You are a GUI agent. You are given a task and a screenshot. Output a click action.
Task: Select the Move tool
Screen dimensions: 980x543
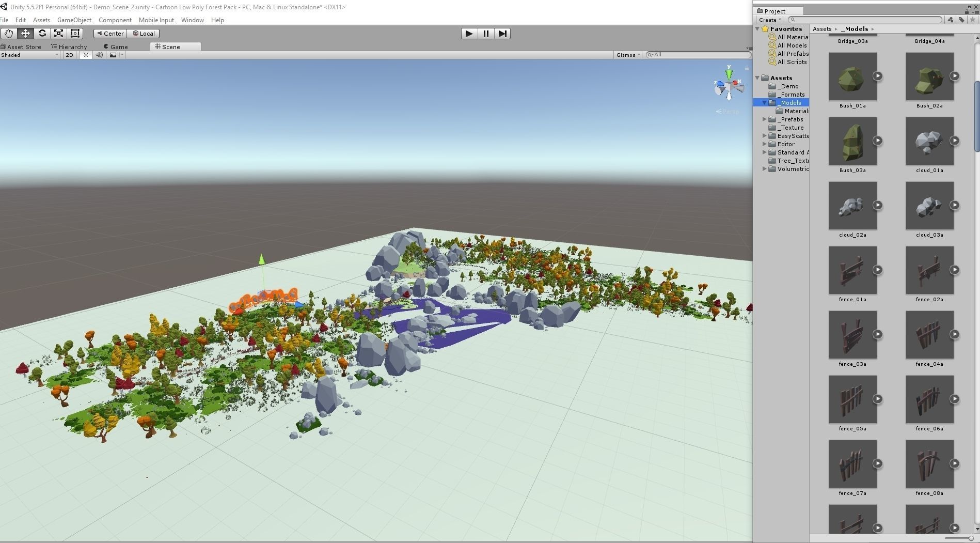pyautogui.click(x=25, y=34)
